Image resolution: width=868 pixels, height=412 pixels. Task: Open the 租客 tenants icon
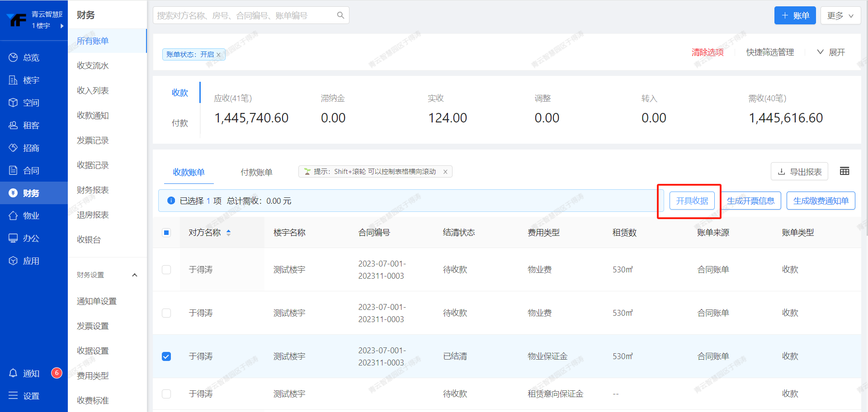click(x=13, y=125)
